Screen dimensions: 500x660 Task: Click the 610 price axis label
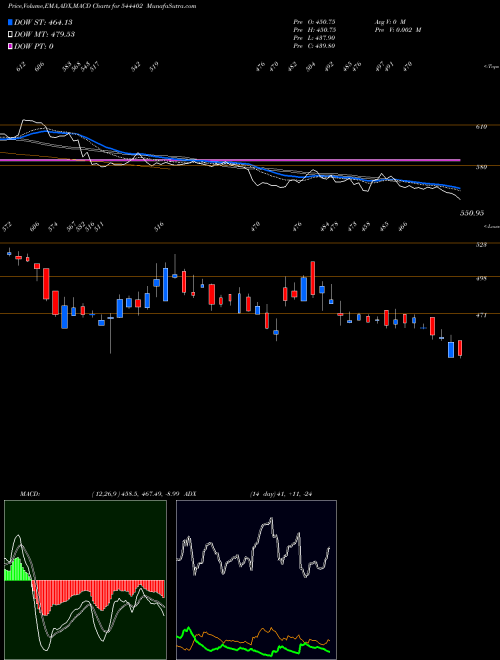coord(482,127)
